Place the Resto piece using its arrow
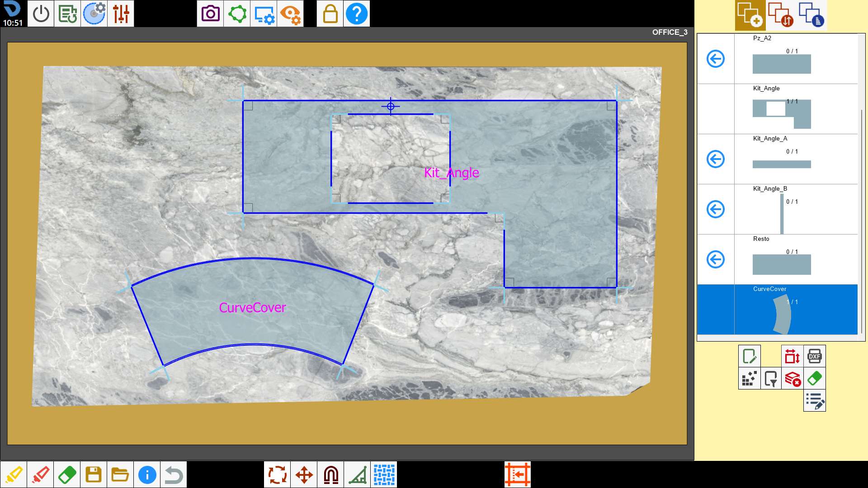Screen dimensions: 868x488 (716, 259)
